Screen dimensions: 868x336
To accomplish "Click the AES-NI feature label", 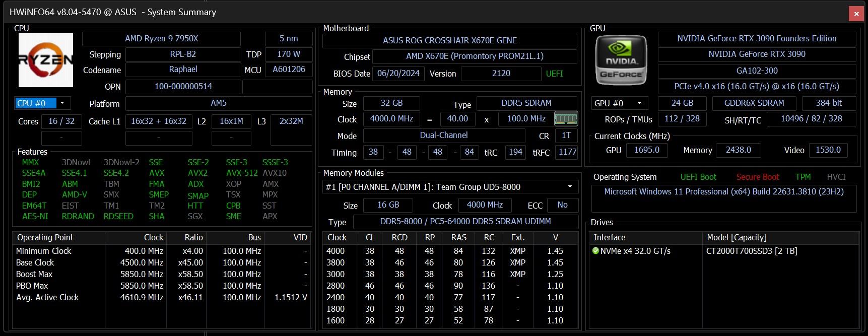I will click(35, 216).
